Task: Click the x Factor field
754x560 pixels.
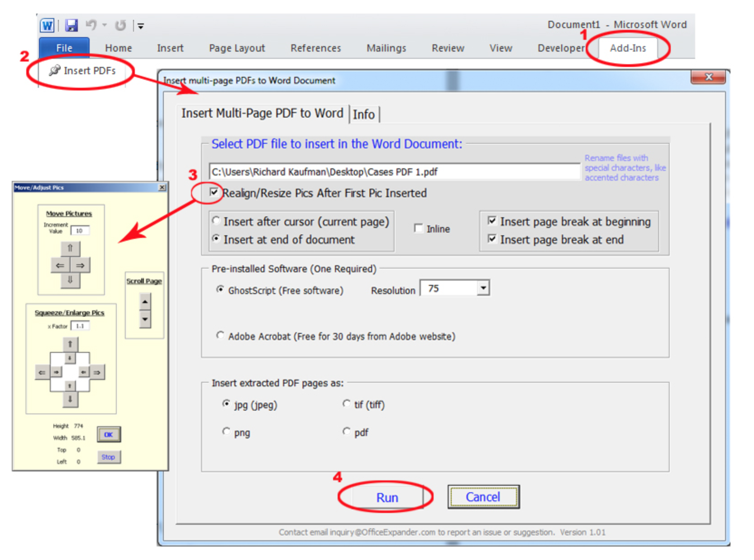Action: 80,326
